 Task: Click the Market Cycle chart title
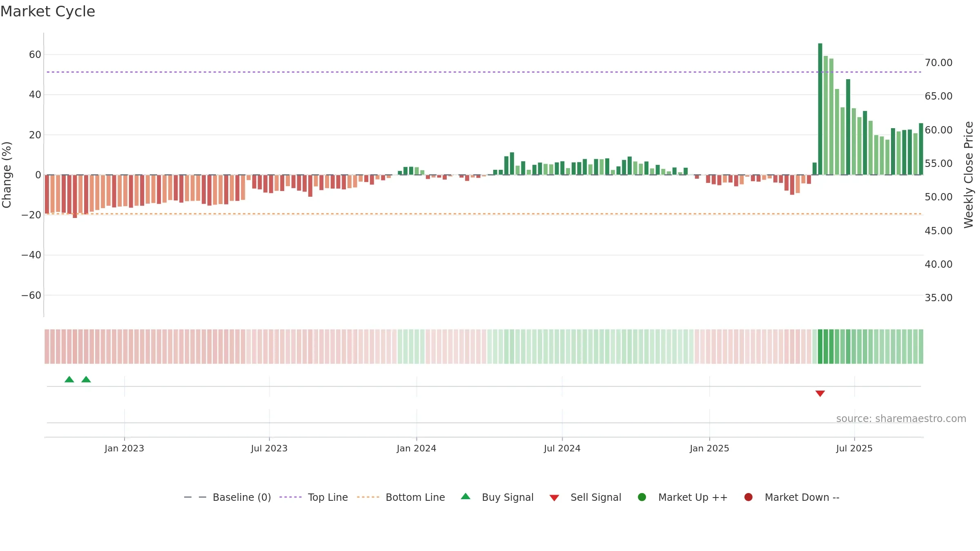[48, 11]
